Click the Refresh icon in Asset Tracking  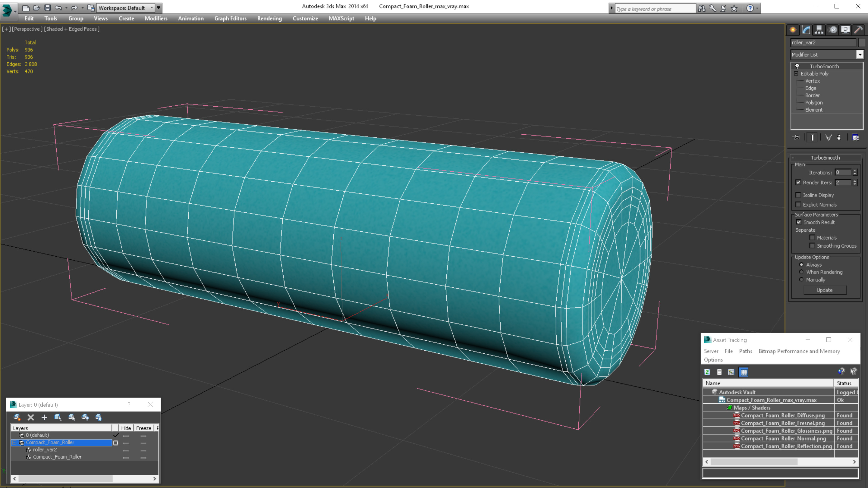click(x=707, y=372)
